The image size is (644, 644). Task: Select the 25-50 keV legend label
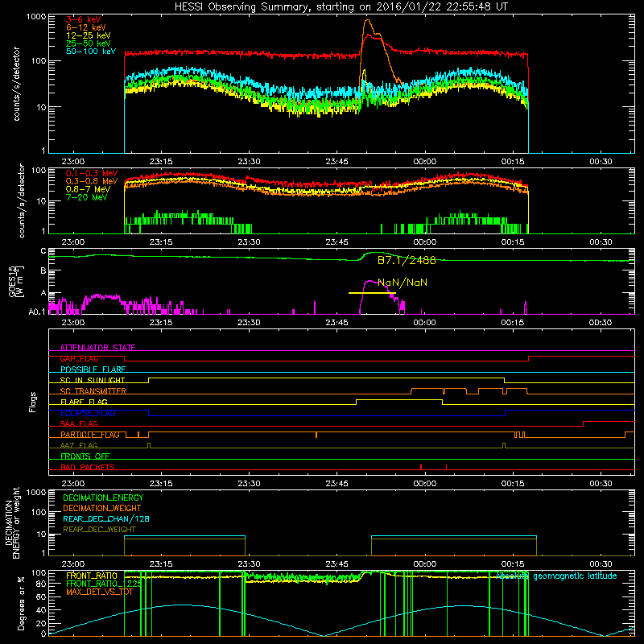coord(89,43)
